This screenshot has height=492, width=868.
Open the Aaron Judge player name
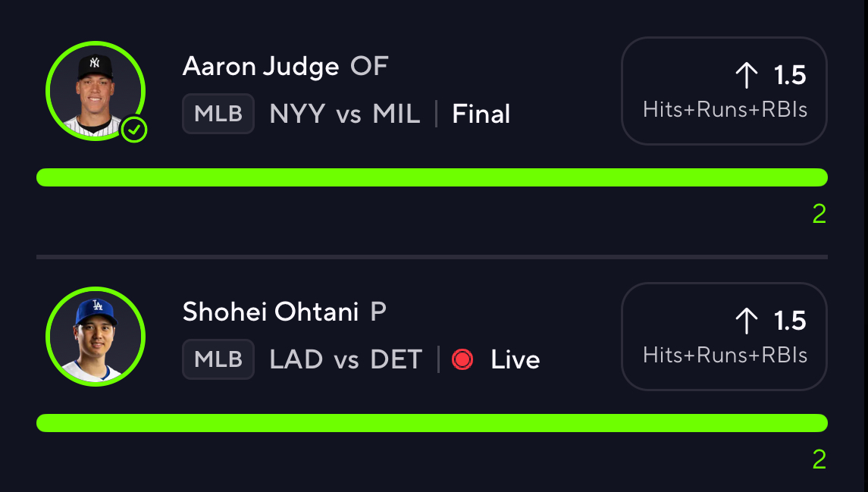coord(261,67)
